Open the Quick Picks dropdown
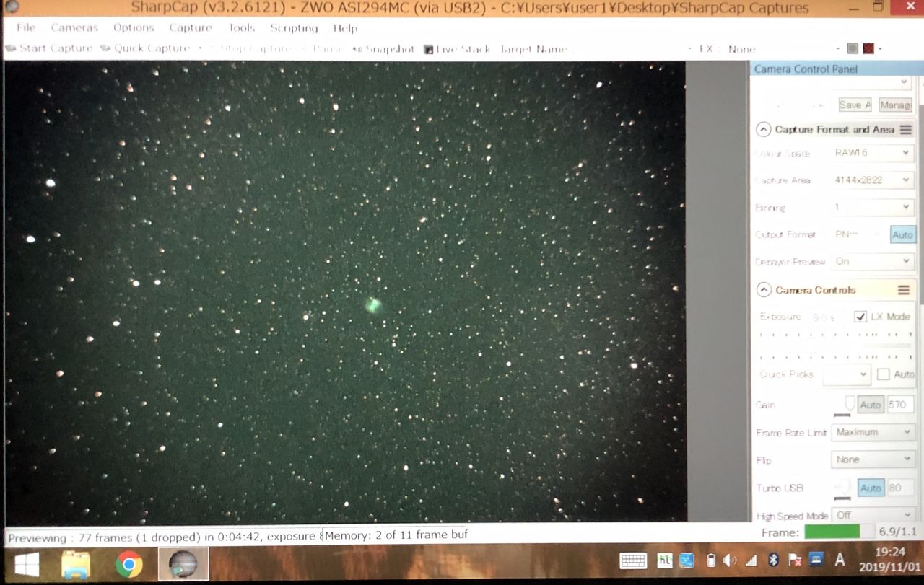 click(x=847, y=374)
